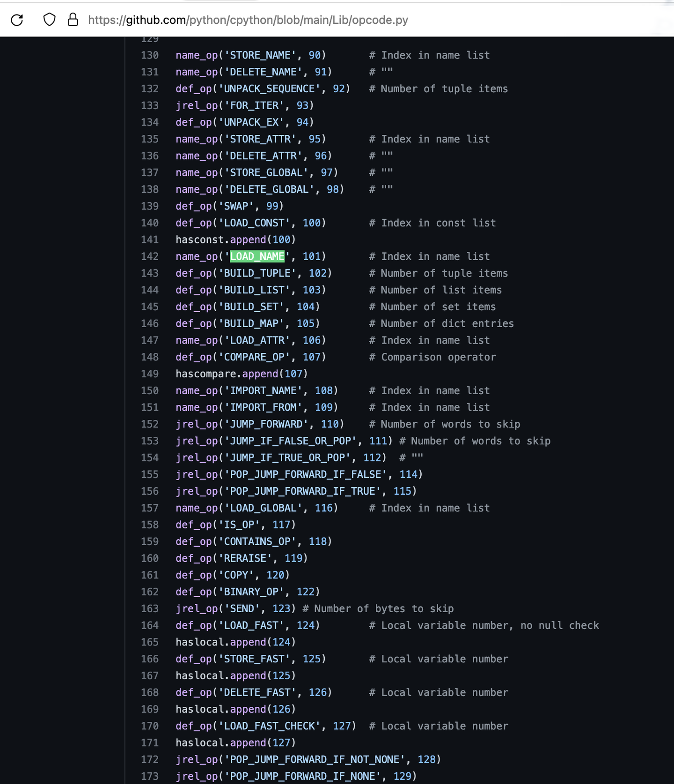Click line number 142
The height and width of the screenshot is (784, 674).
tap(150, 256)
